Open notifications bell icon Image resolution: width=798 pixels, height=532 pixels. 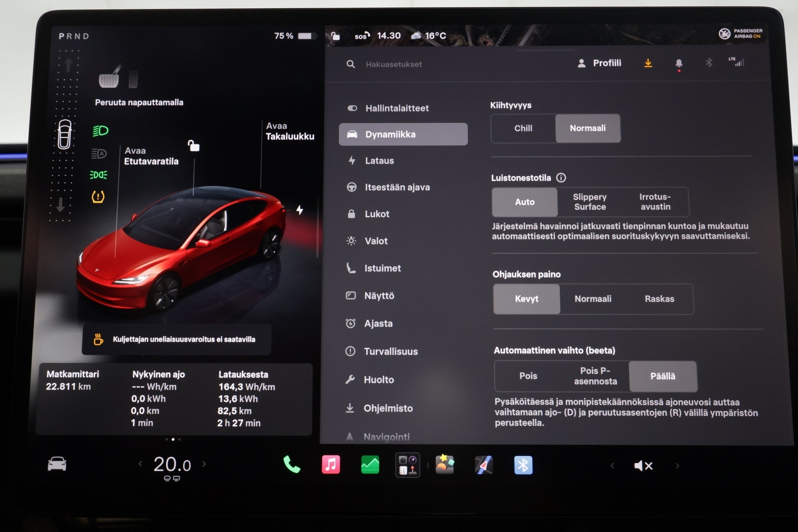click(679, 64)
